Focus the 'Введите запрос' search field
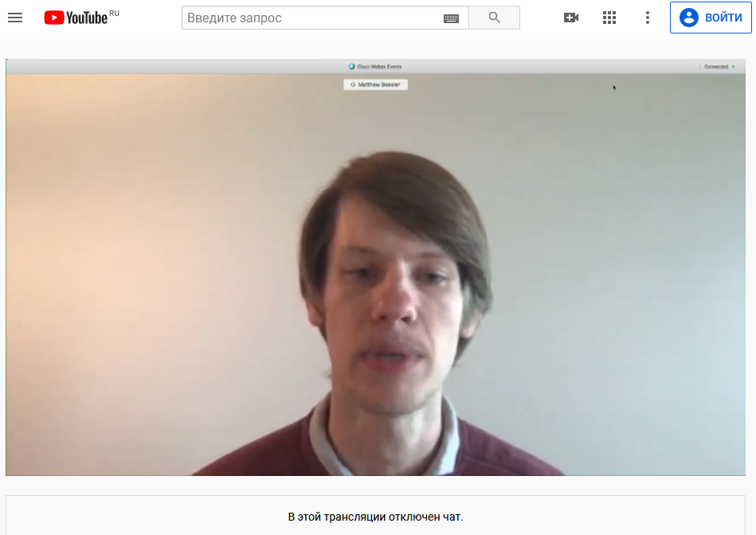 pyautogui.click(x=311, y=18)
